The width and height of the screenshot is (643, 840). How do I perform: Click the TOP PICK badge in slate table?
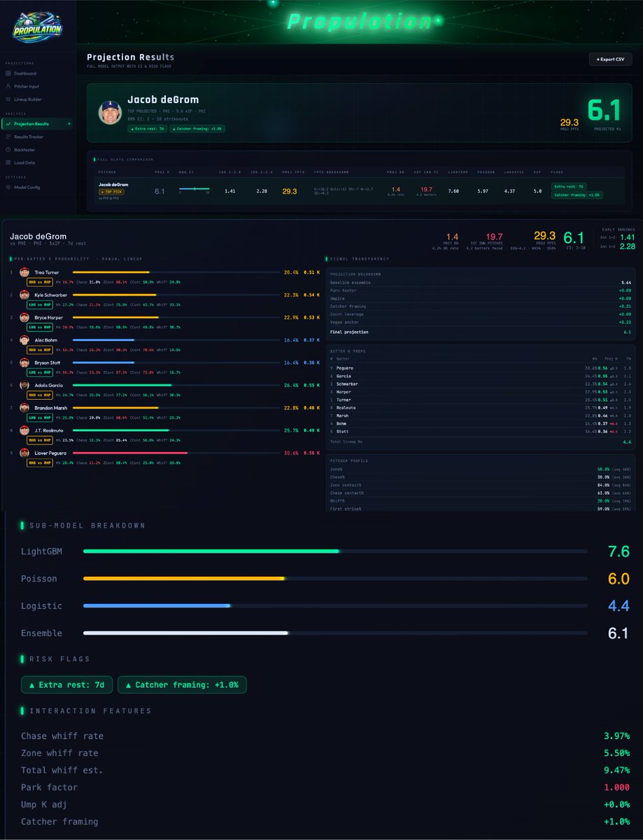point(110,191)
